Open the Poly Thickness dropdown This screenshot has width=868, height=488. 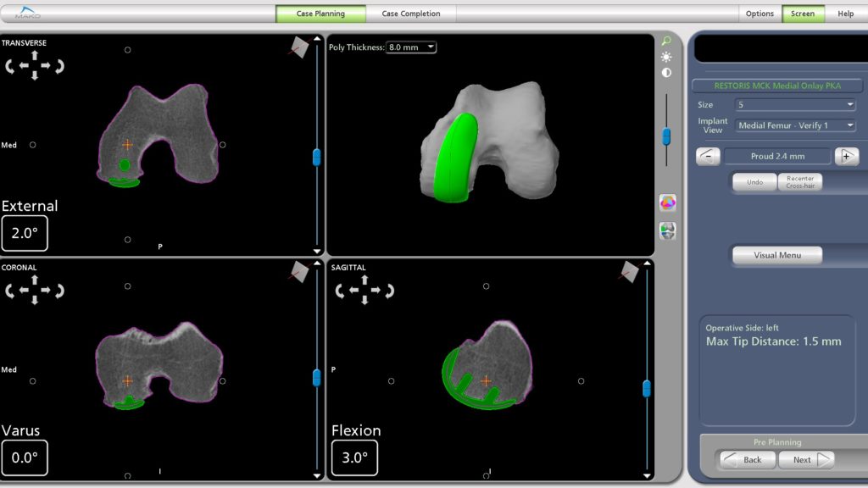click(411, 47)
